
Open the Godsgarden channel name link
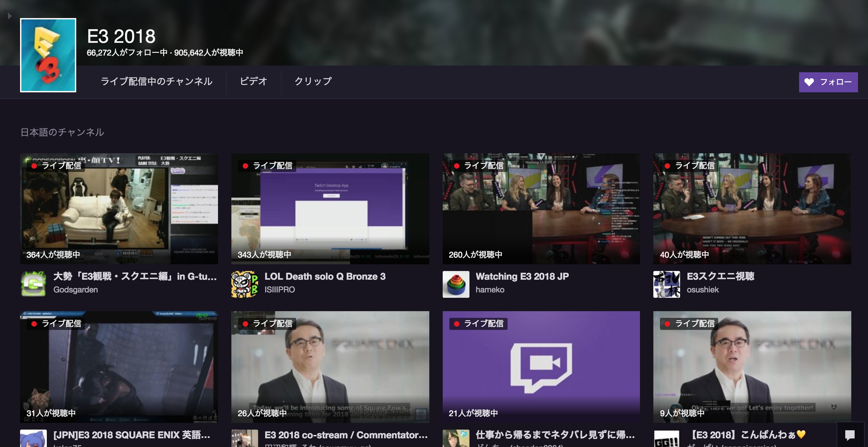click(76, 289)
